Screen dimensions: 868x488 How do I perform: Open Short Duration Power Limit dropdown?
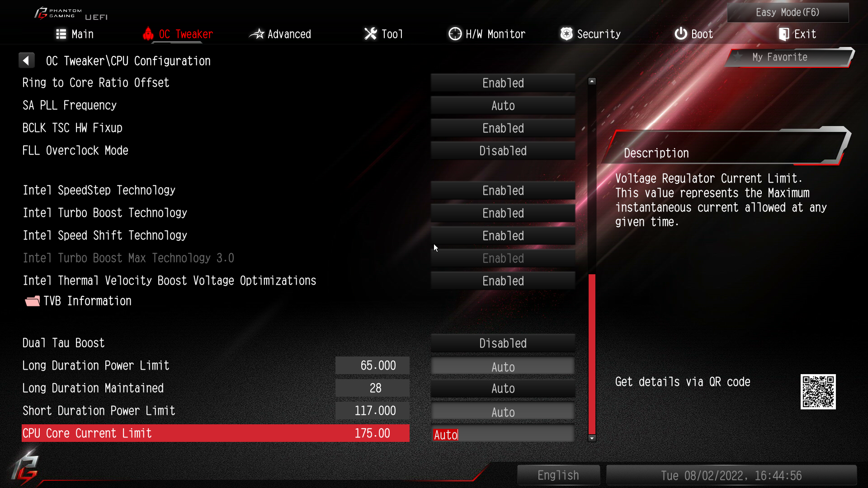503,411
